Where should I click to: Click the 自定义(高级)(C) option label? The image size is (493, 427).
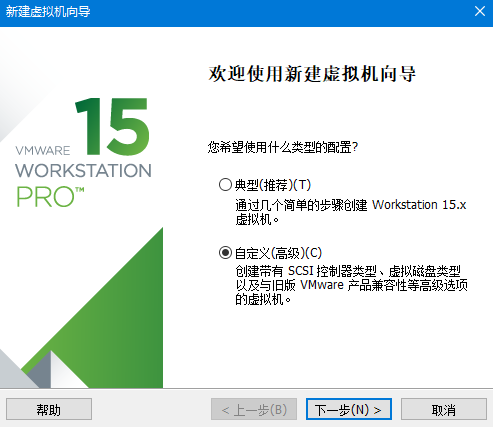coord(278,253)
